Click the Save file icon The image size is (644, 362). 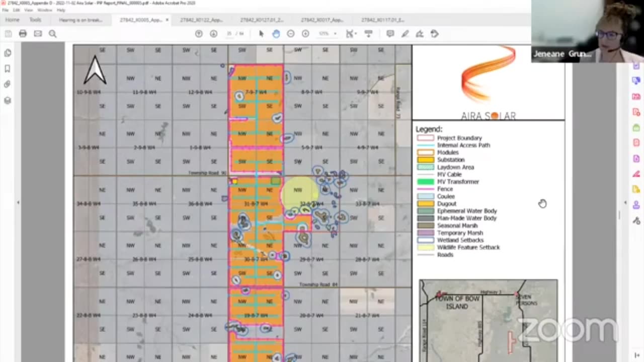click(8, 34)
